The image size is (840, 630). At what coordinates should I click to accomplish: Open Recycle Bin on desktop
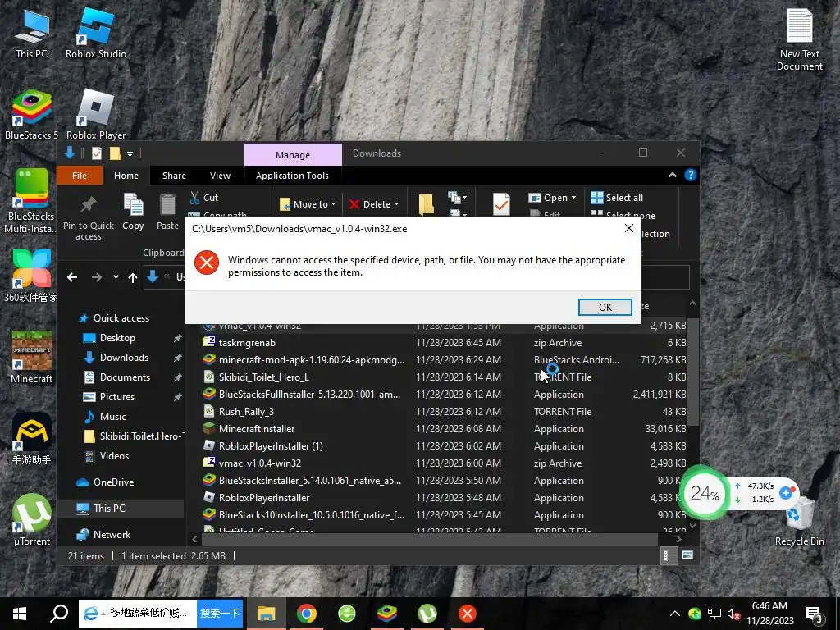(x=799, y=523)
